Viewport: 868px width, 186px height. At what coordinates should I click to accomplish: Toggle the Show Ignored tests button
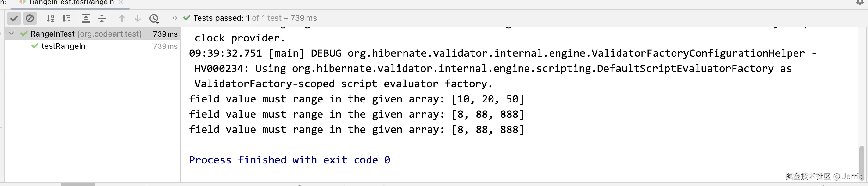click(30, 18)
